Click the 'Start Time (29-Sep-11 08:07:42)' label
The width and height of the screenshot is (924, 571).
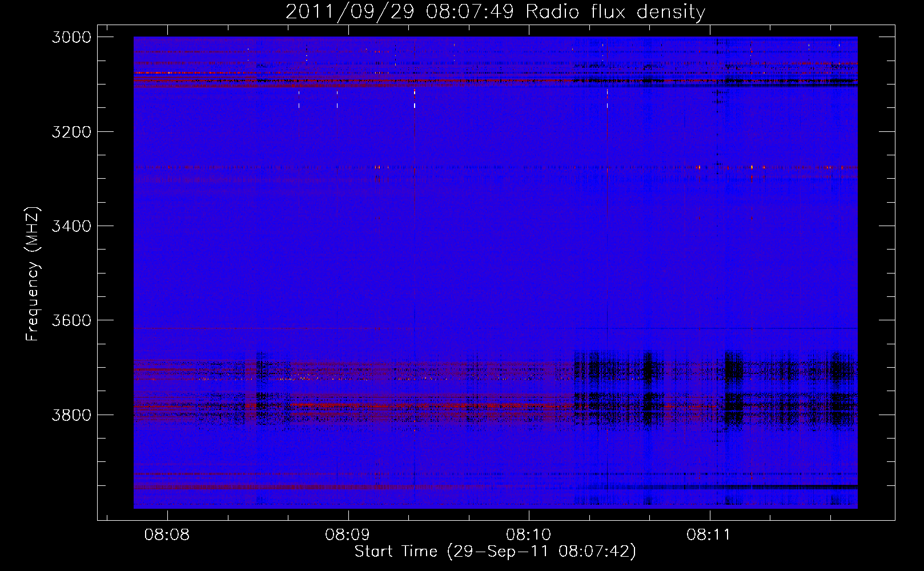495,552
